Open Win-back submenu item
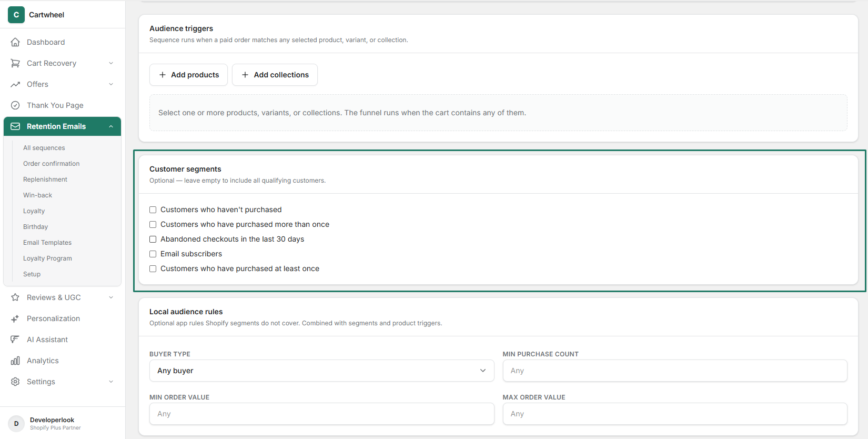 click(37, 195)
